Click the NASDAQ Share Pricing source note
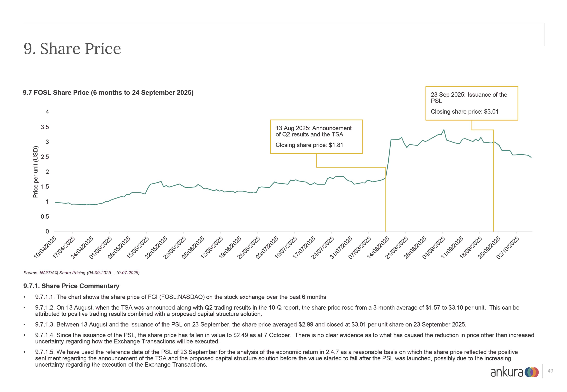Viewport: 567px width, 392px height. [81, 273]
